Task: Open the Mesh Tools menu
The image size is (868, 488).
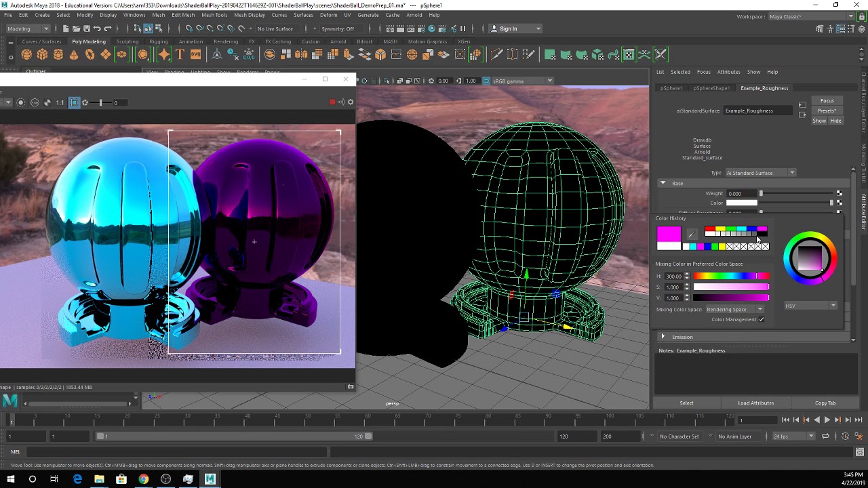Action: click(x=214, y=15)
